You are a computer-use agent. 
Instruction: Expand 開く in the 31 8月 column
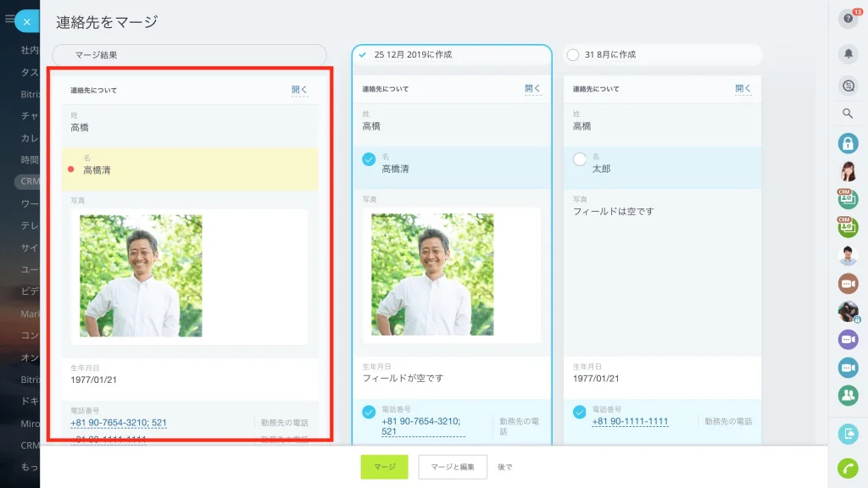(x=743, y=88)
